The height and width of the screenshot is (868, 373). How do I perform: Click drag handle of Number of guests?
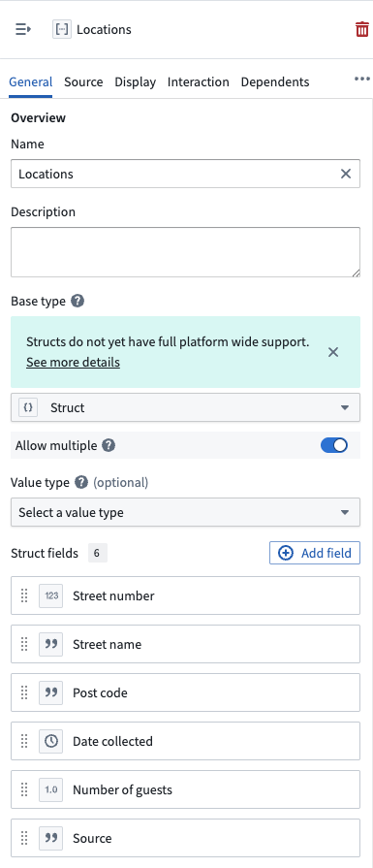pos(24,790)
